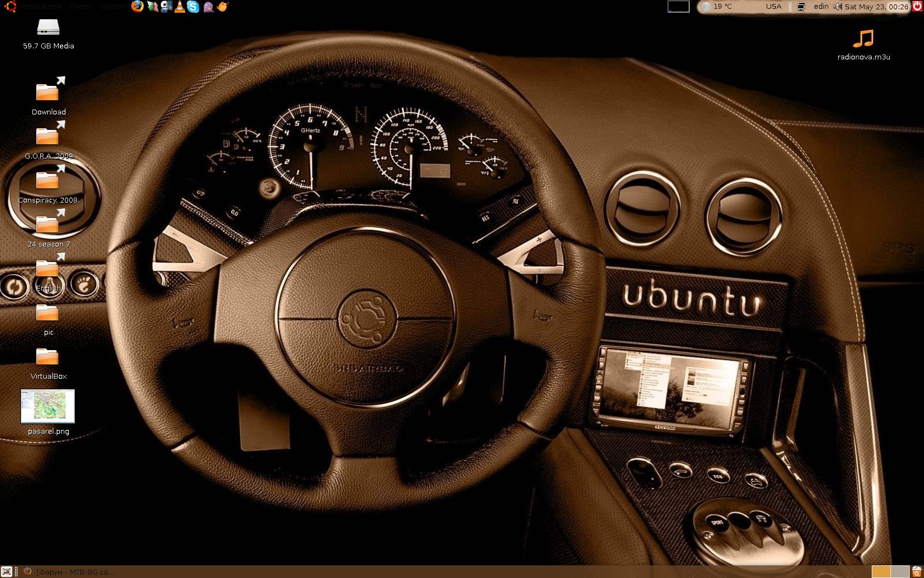Open the Applications menu

point(41,7)
